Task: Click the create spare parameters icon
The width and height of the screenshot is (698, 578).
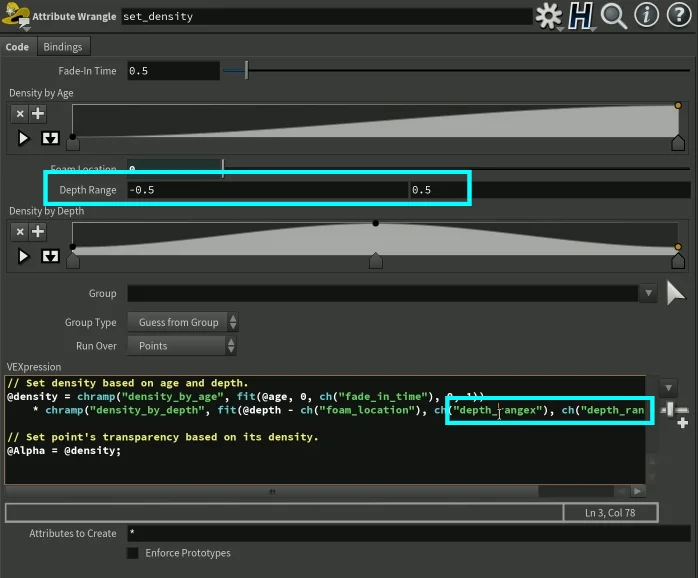Action: pyautogui.click(x=675, y=415)
